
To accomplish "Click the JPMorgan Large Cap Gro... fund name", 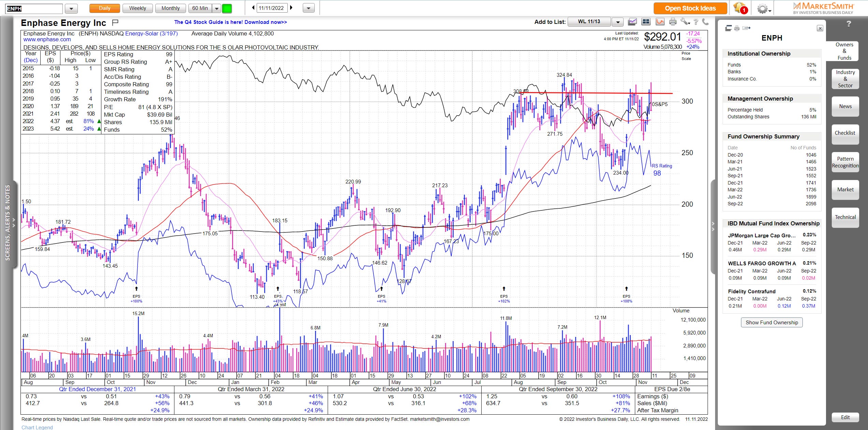I will (x=762, y=235).
